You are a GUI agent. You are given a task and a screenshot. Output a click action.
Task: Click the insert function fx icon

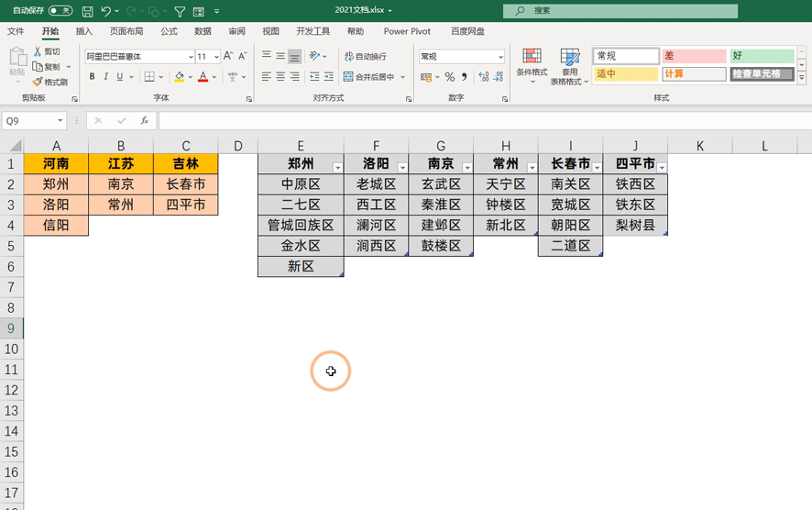[x=145, y=121]
